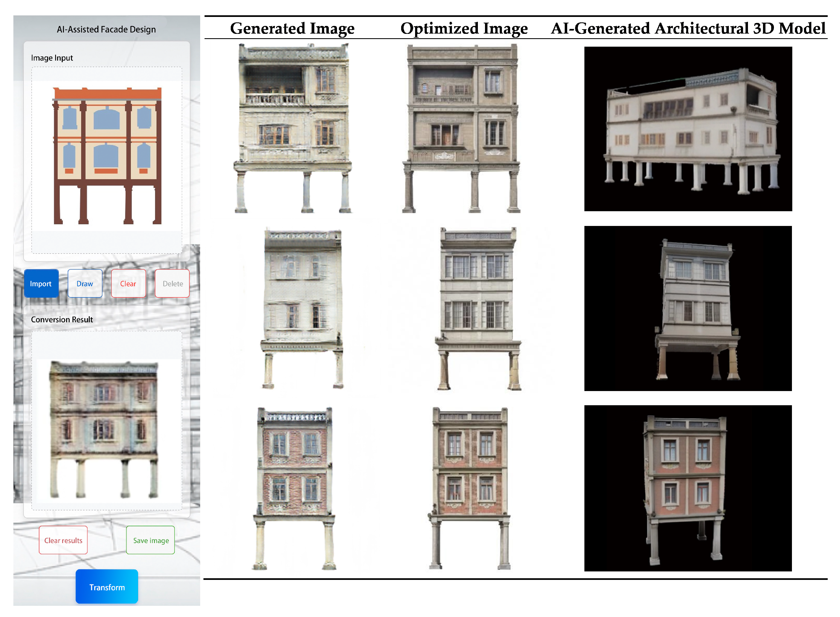This screenshot has width=840, height=617.
Task: Click the AI-Assisted Facade Design title
Action: 107,29
